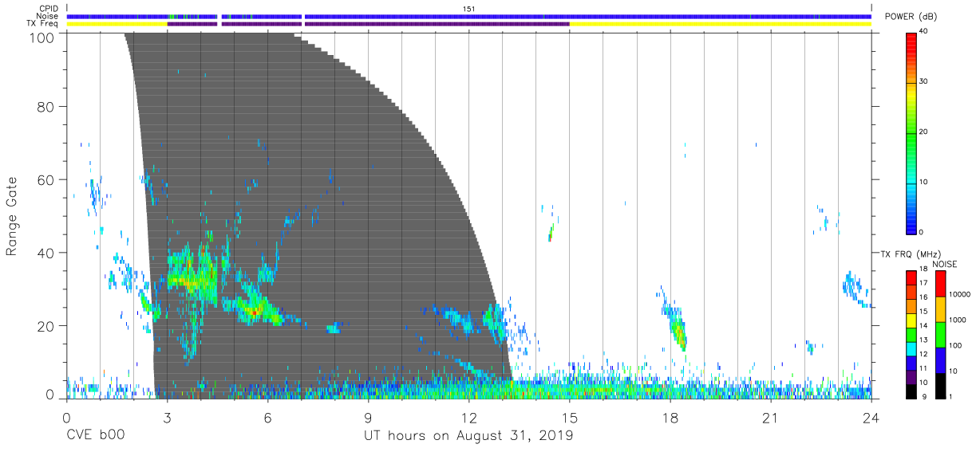Click the 24 tick on the UT hours axis
This screenshot has width=980, height=452.
pyautogui.click(x=871, y=418)
